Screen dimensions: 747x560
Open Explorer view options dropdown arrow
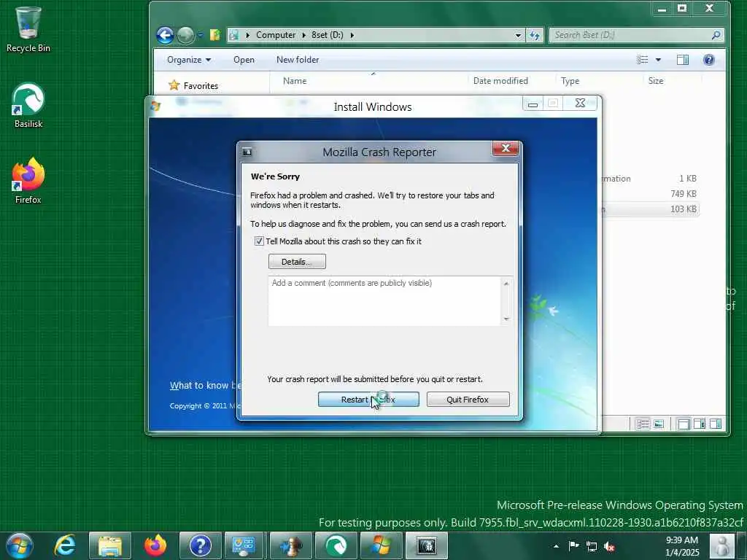coord(659,60)
